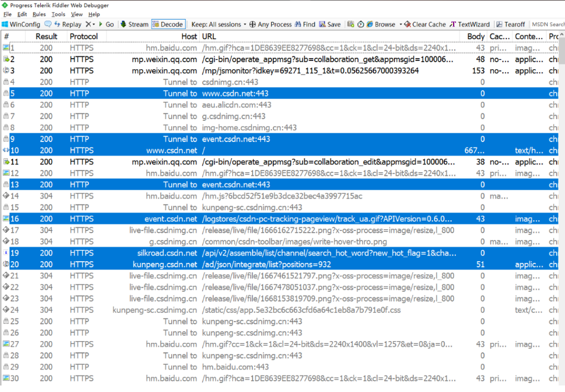Click the lock icon of session 4
565x392 pixels.
click(x=6, y=82)
